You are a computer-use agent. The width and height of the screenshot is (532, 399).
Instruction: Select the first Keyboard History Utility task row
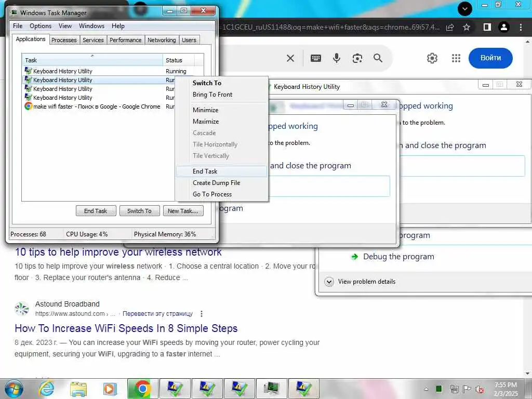109,71
